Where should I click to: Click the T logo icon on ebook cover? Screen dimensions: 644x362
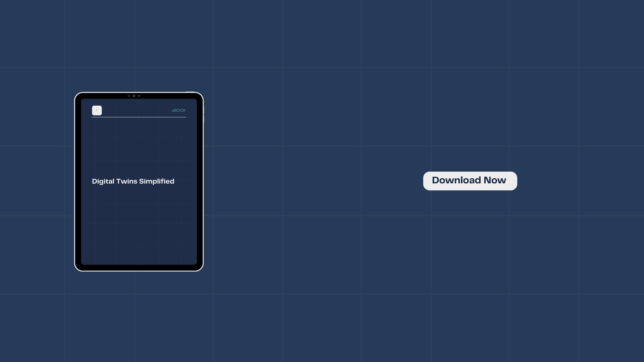pos(97,110)
